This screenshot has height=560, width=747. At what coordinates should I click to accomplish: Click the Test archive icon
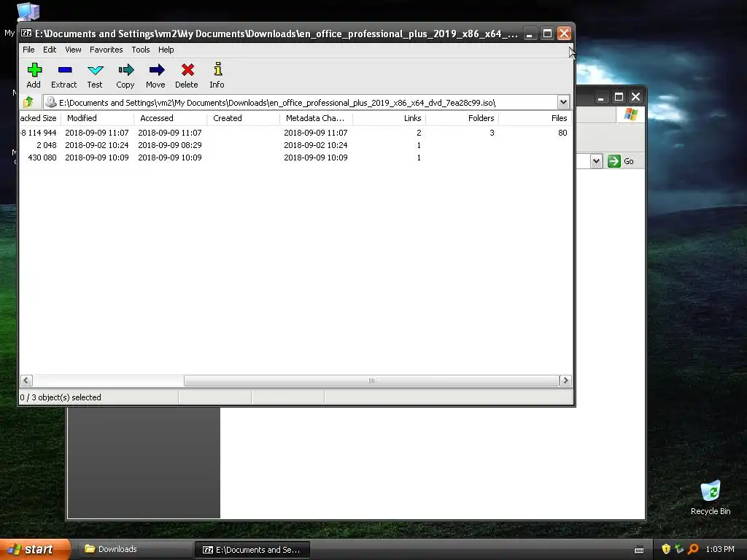click(x=95, y=70)
